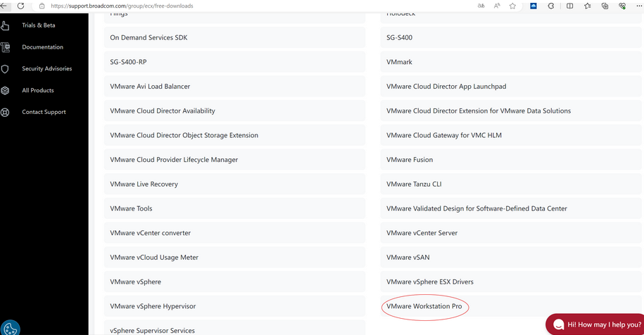This screenshot has height=335, width=644.
Task: Reload the page with the refresh icon
Action: [x=20, y=6]
